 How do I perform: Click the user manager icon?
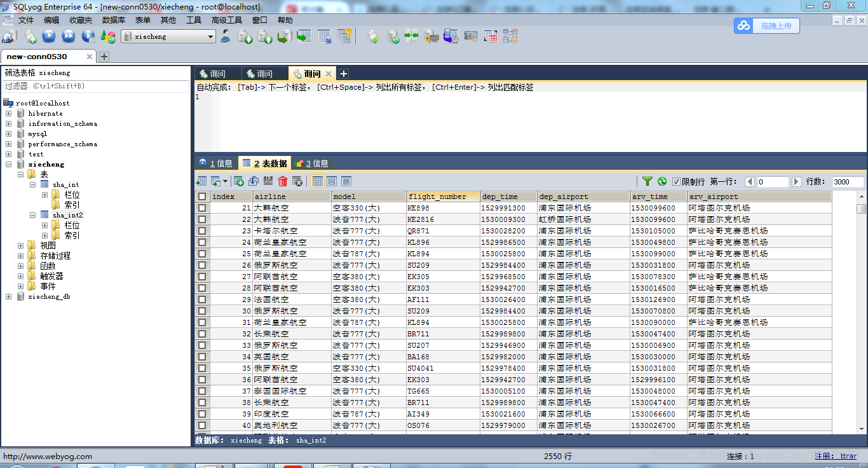tap(226, 36)
